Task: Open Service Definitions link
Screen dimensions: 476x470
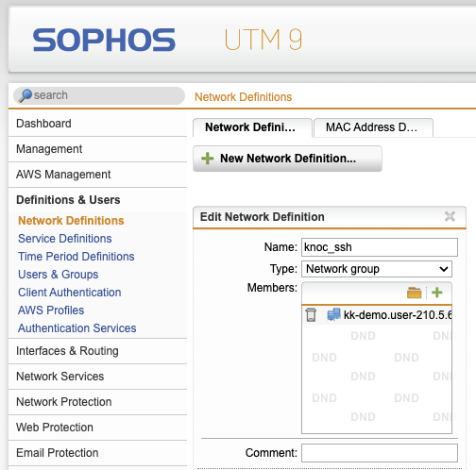Action: [x=65, y=239]
